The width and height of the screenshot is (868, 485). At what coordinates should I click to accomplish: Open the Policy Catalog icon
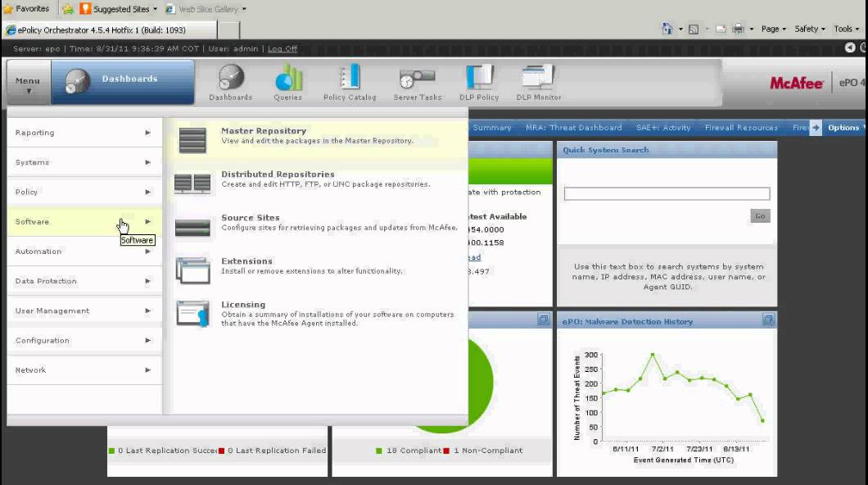(x=350, y=78)
